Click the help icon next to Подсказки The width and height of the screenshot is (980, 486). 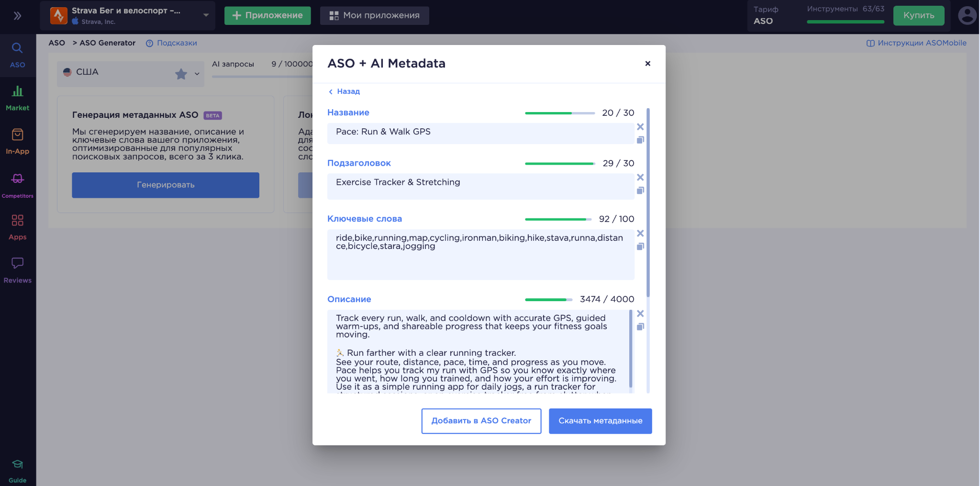149,43
